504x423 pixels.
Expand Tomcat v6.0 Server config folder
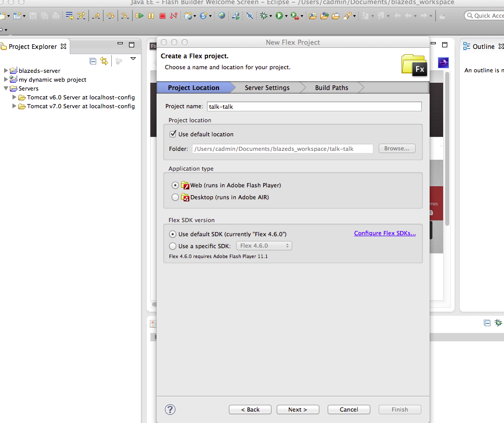14,97
